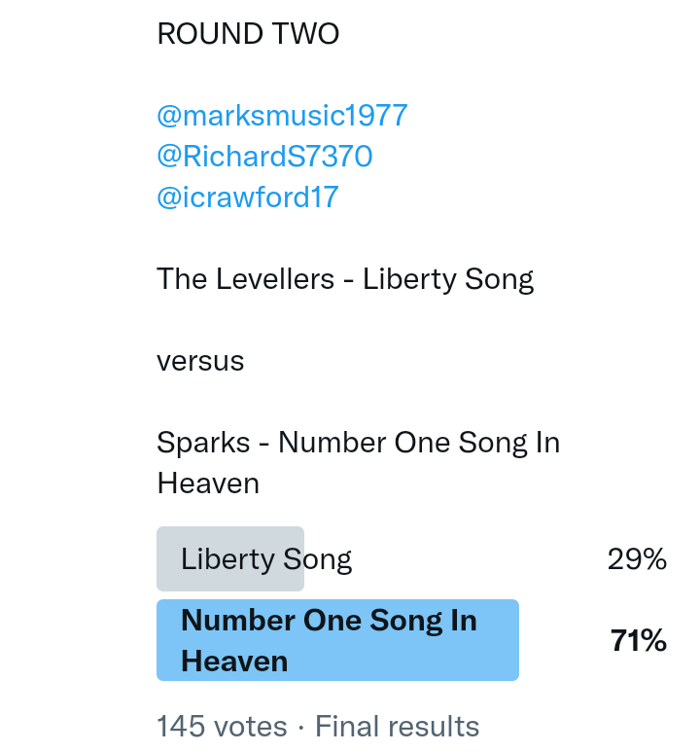
Task: Visit the @icrawford17 mention link
Action: pyautogui.click(x=247, y=197)
